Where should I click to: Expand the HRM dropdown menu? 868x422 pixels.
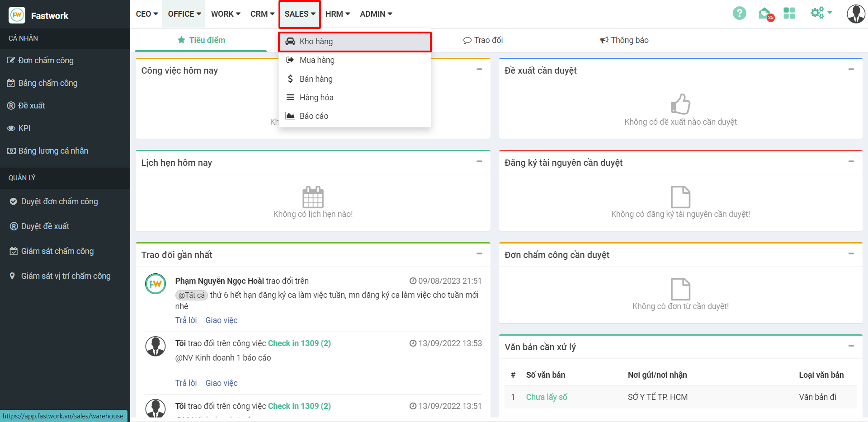[x=338, y=14]
